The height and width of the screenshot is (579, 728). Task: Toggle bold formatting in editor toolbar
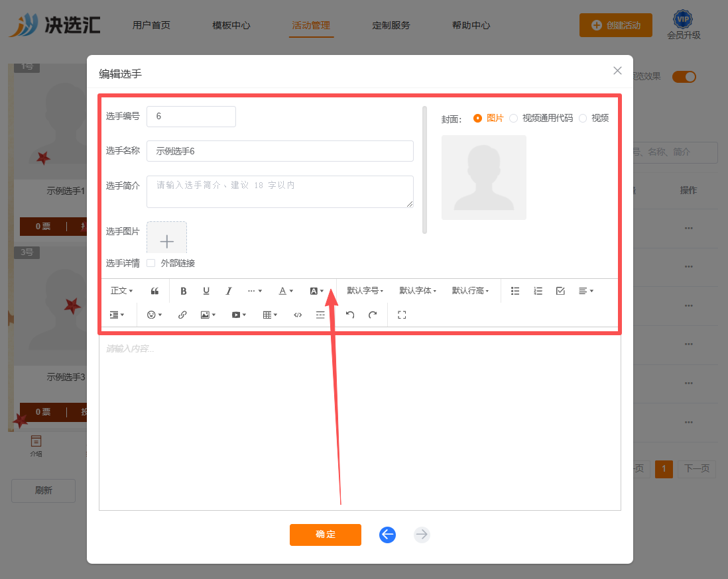(x=184, y=291)
